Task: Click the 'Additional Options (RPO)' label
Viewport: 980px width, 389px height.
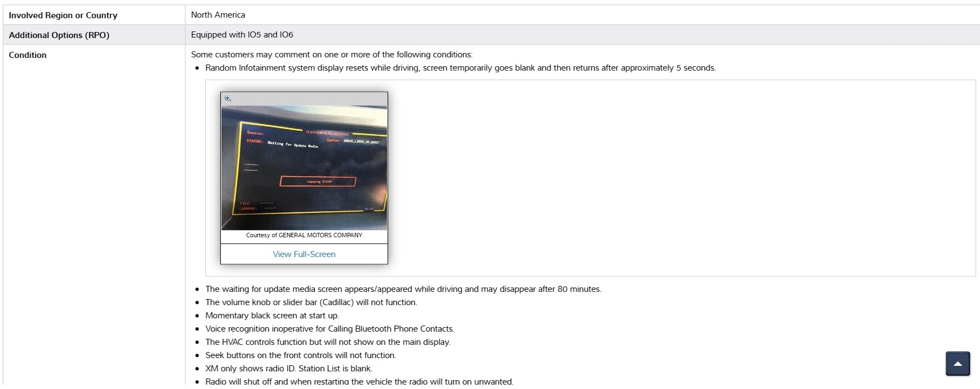Action: (59, 35)
